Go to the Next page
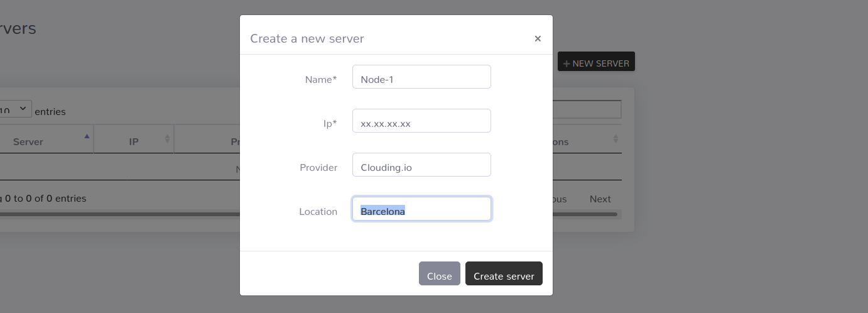The image size is (868, 313). tap(600, 199)
